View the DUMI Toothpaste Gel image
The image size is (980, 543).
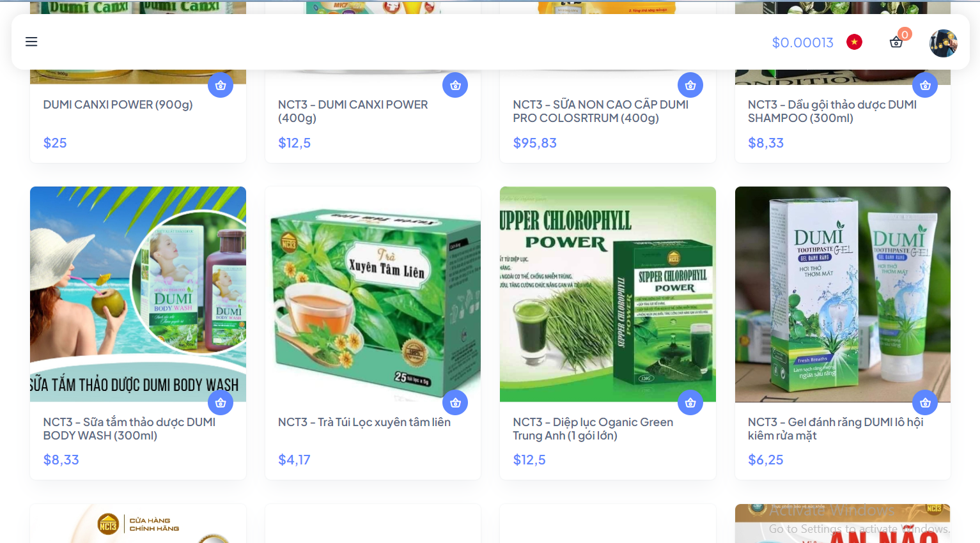point(843,294)
